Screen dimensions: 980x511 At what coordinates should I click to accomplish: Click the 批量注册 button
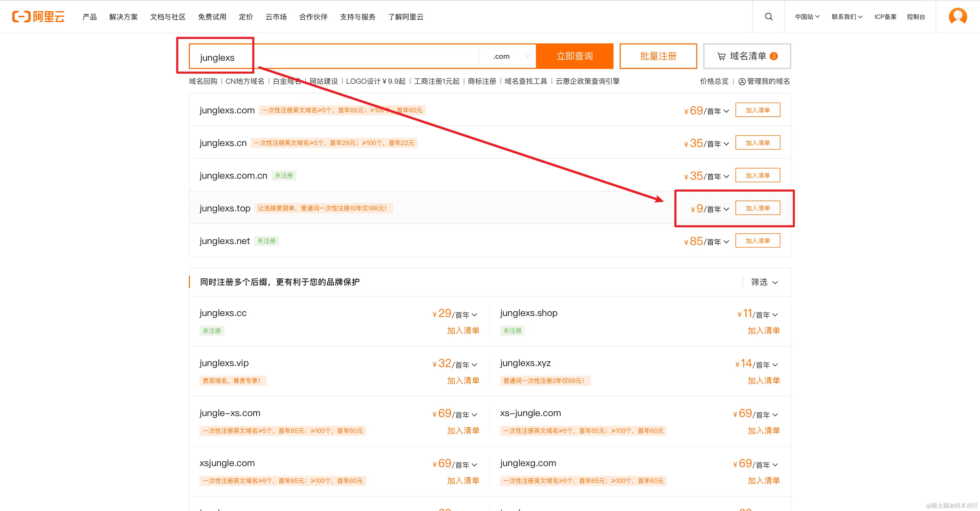(658, 56)
